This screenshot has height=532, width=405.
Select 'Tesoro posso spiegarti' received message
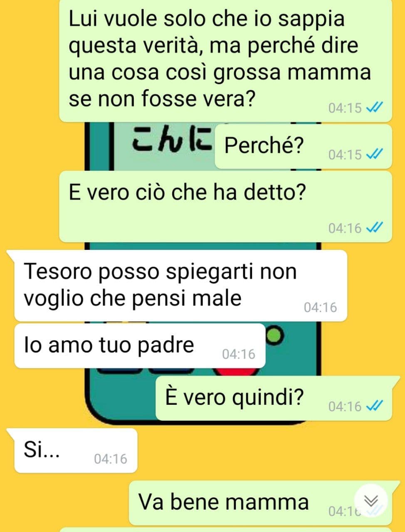[180, 286]
